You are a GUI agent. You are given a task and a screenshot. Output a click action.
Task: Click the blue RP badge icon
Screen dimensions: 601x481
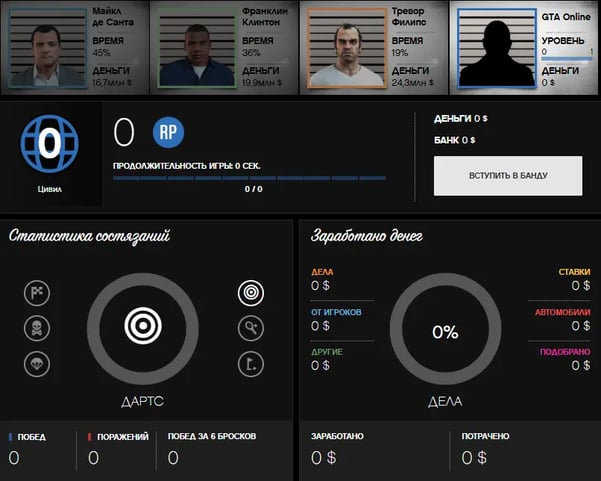coord(170,133)
